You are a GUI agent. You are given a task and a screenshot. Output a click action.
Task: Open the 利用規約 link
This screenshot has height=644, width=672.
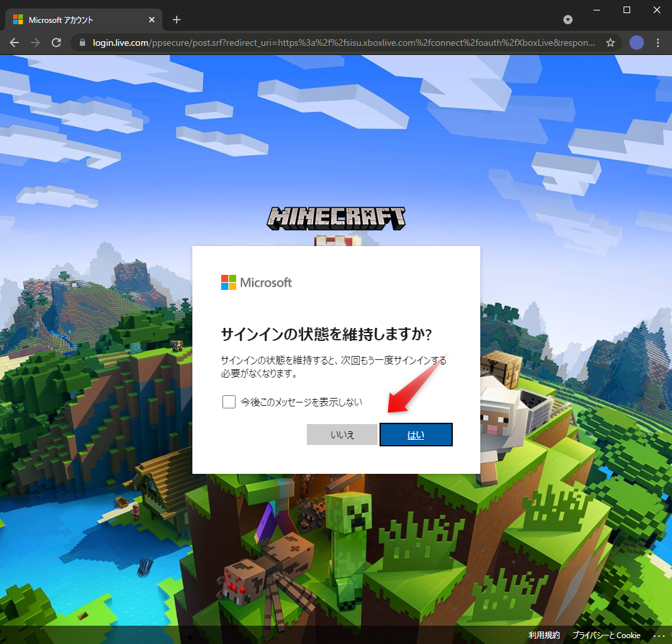coord(544,635)
